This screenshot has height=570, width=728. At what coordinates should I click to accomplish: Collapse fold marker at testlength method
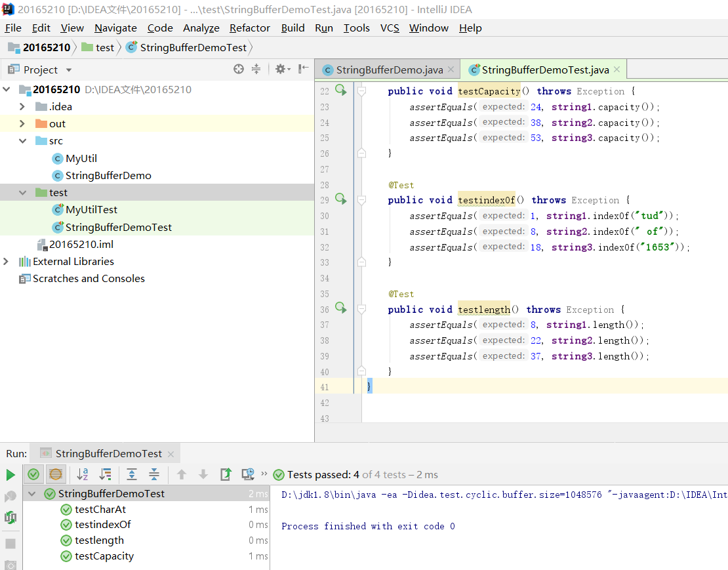pyautogui.click(x=361, y=309)
